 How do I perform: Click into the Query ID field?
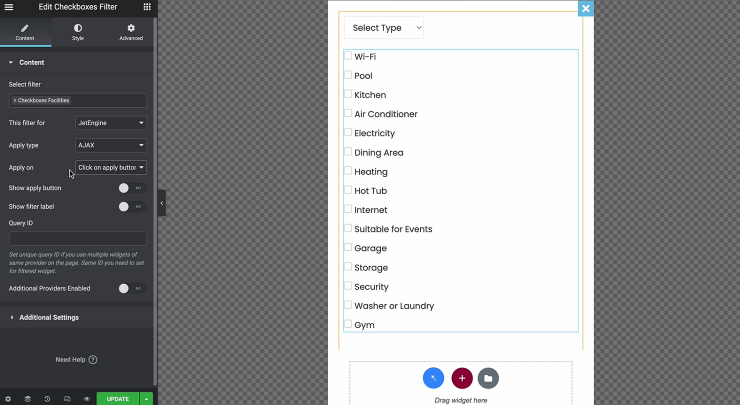[78, 238]
